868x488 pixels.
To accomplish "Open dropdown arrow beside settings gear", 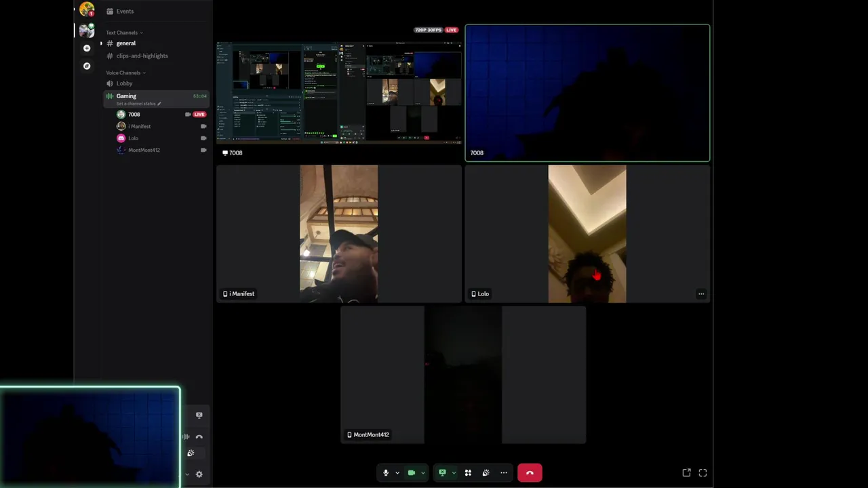I will [187, 474].
